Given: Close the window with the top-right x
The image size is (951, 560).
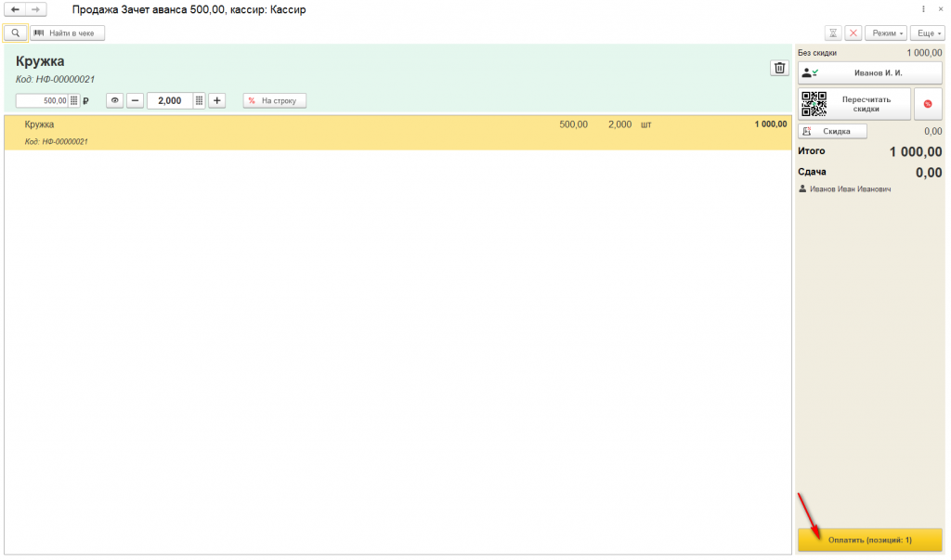Looking at the screenshot, I should pos(941,9).
